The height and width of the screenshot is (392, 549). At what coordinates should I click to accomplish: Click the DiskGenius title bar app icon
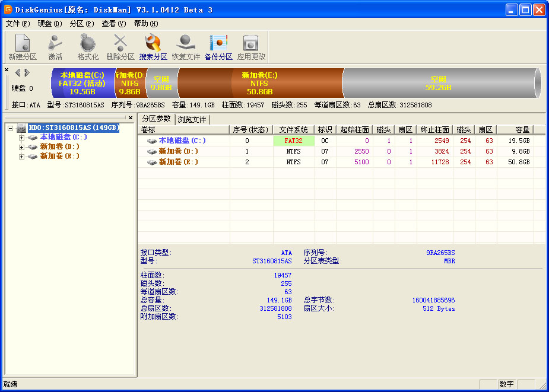(x=8, y=10)
